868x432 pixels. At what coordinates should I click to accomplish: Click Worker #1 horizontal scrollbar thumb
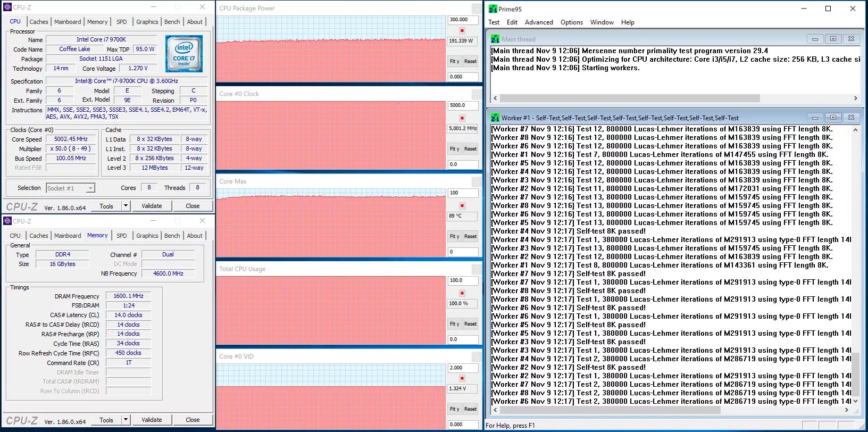pyautogui.click(x=610, y=410)
